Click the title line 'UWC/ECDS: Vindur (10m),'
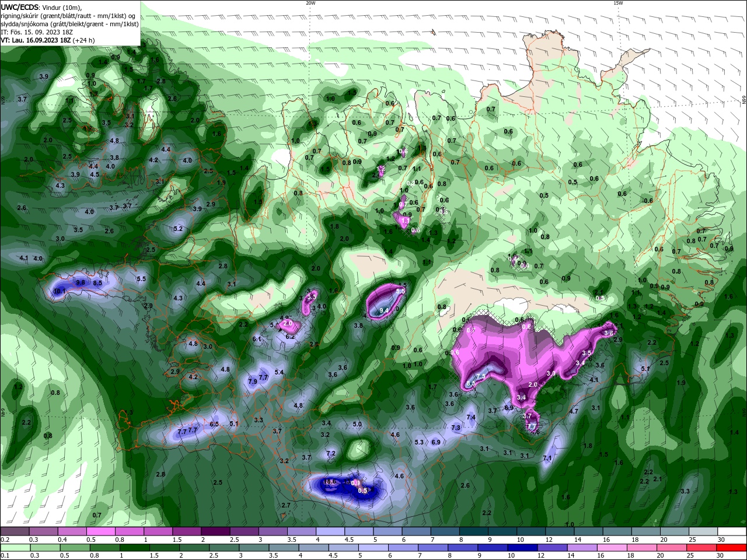Image resolution: width=747 pixels, height=560 pixels. pos(41,7)
